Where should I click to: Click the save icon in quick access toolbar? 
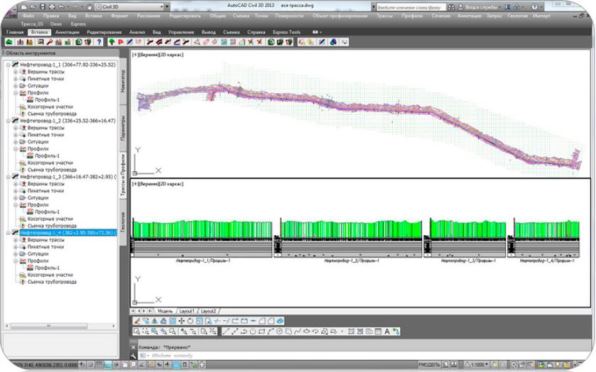pos(43,7)
